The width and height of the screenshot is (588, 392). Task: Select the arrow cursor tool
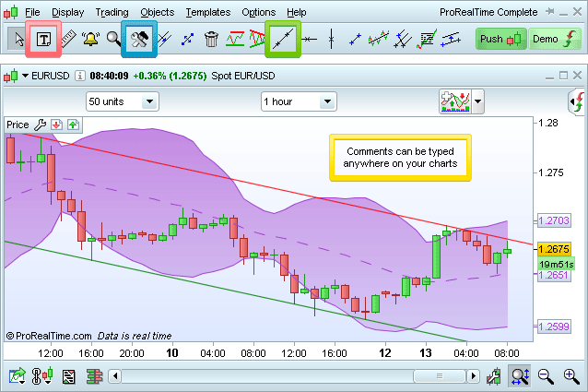(18, 39)
